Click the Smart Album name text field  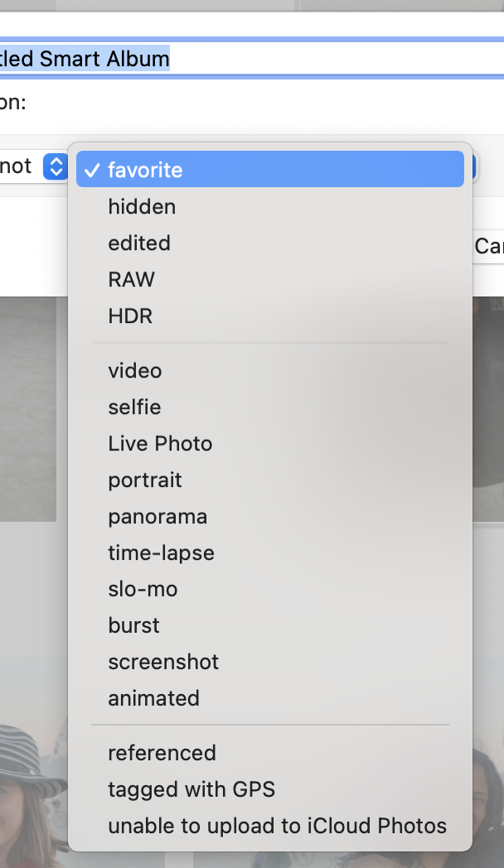point(249,59)
